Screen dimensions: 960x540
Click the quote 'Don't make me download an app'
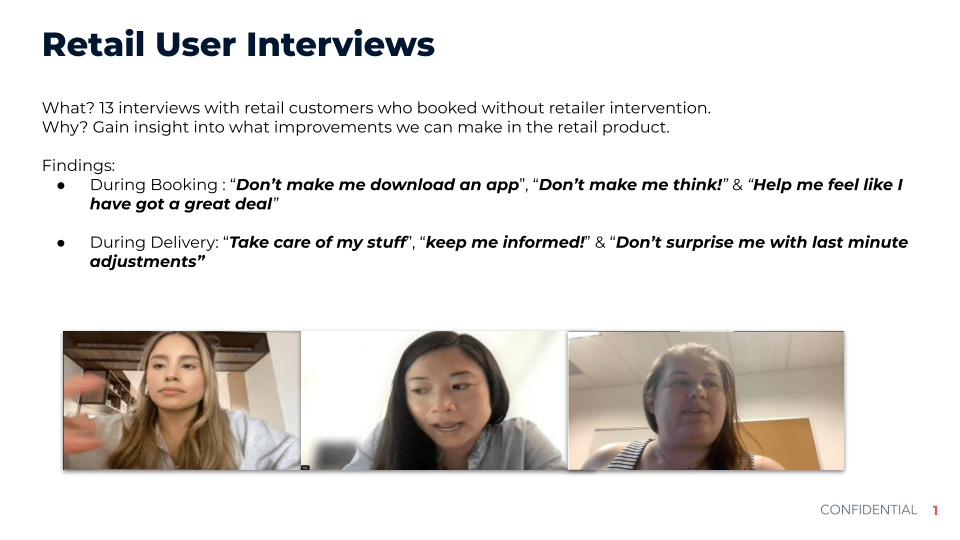tap(377, 185)
